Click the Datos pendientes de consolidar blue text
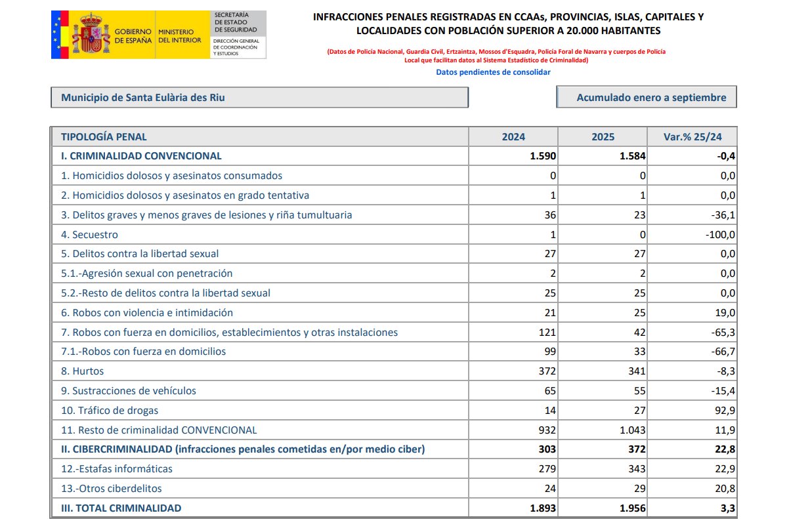The height and width of the screenshot is (532, 789). pyautogui.click(x=493, y=72)
